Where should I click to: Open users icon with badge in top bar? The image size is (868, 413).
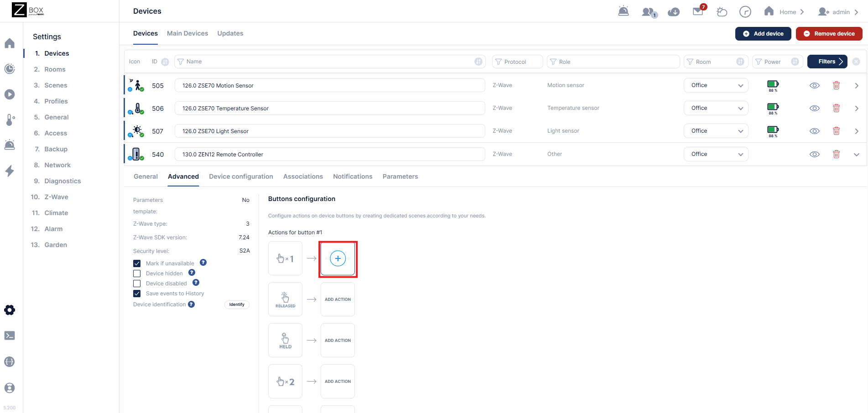tap(649, 12)
